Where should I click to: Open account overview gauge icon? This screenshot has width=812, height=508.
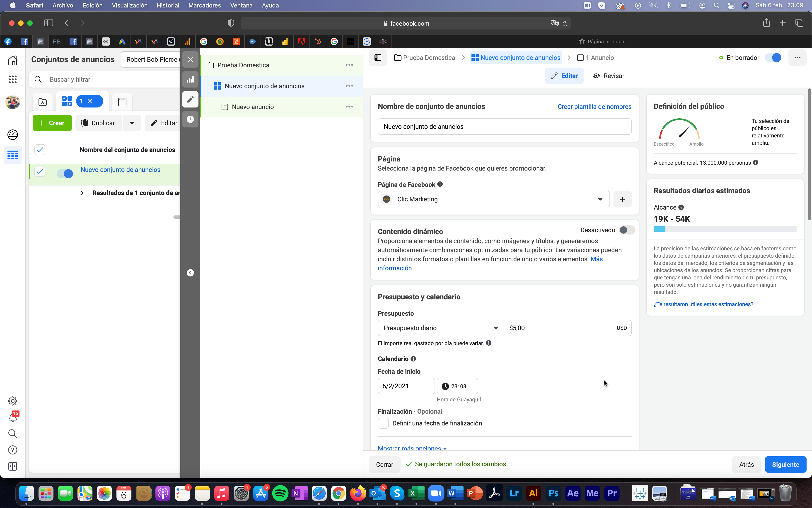coord(13,135)
